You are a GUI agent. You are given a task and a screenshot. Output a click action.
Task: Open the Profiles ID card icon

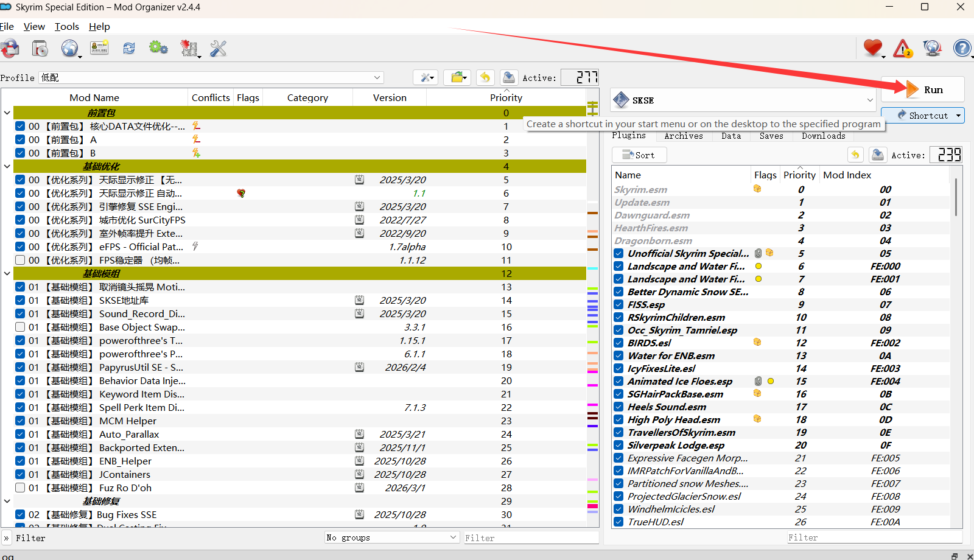[x=99, y=49]
